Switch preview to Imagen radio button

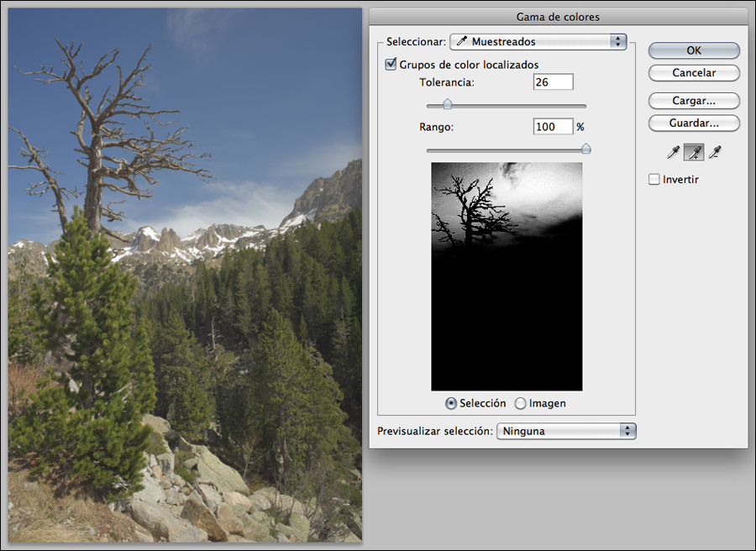click(521, 403)
